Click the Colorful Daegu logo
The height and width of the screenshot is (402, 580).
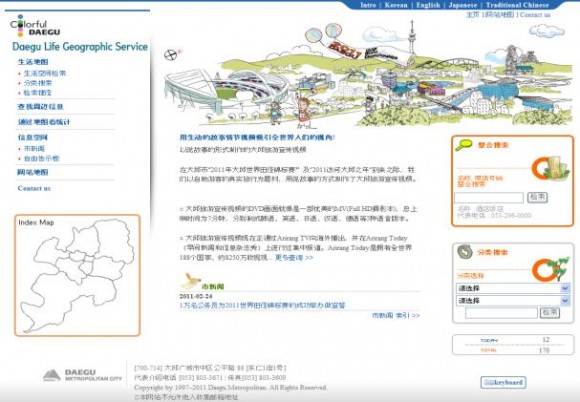35,26
